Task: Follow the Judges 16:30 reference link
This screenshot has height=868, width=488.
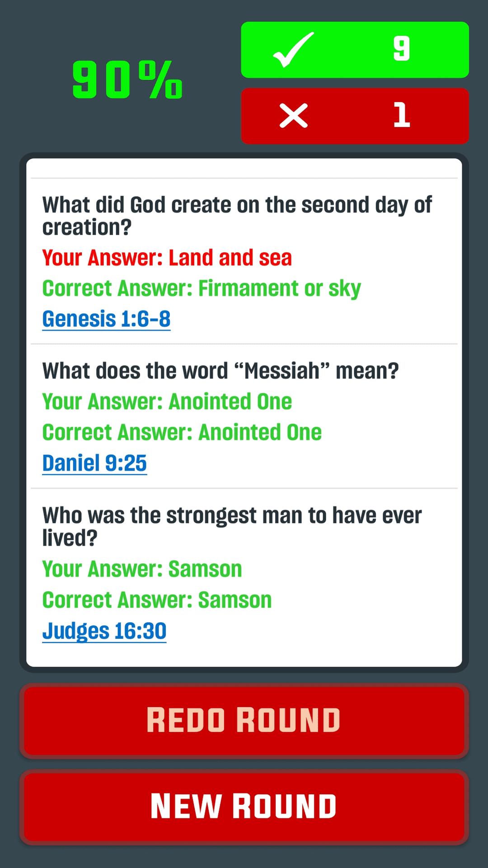Action: click(104, 631)
